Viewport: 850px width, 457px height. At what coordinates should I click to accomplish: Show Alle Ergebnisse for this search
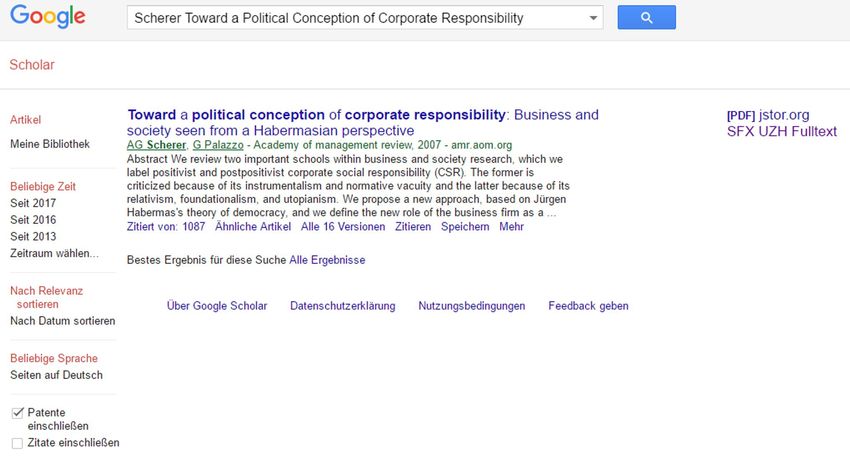click(327, 260)
